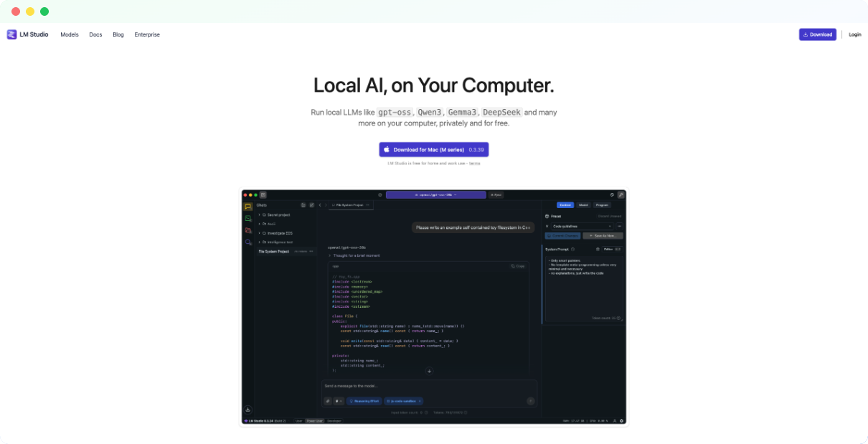Expand the Investigate EOS folder
The width and height of the screenshot is (868, 444).
[x=277, y=233]
